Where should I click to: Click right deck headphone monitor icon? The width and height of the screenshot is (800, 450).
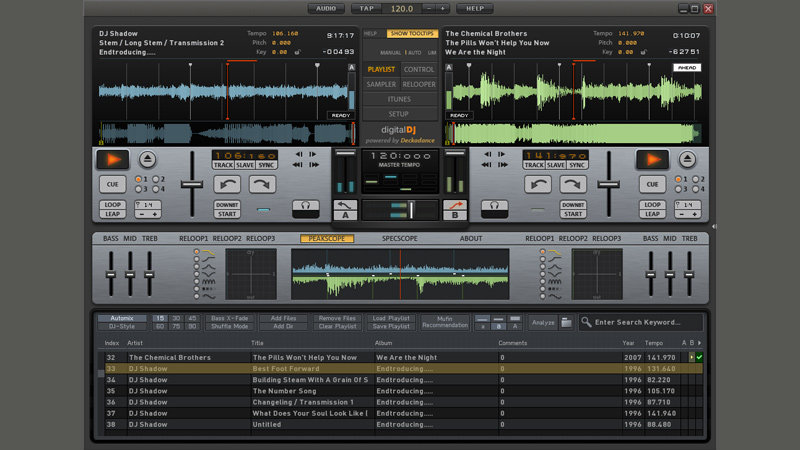494,209
